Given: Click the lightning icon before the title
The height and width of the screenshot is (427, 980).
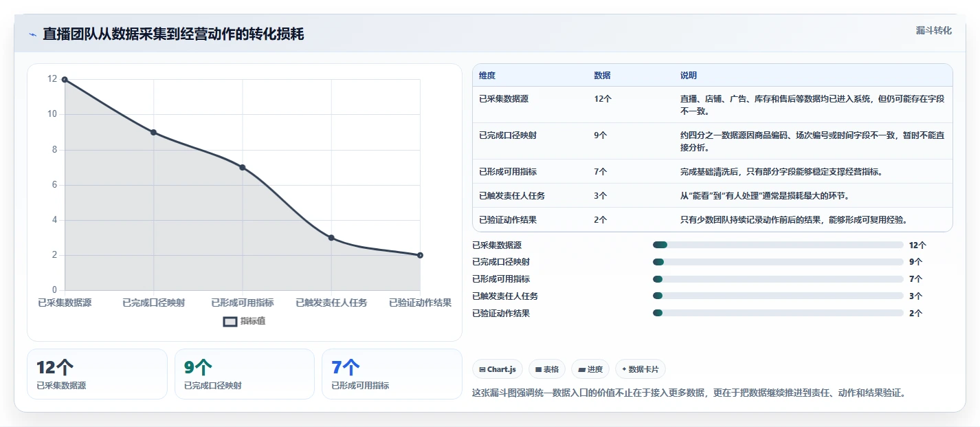Looking at the screenshot, I should [32, 34].
